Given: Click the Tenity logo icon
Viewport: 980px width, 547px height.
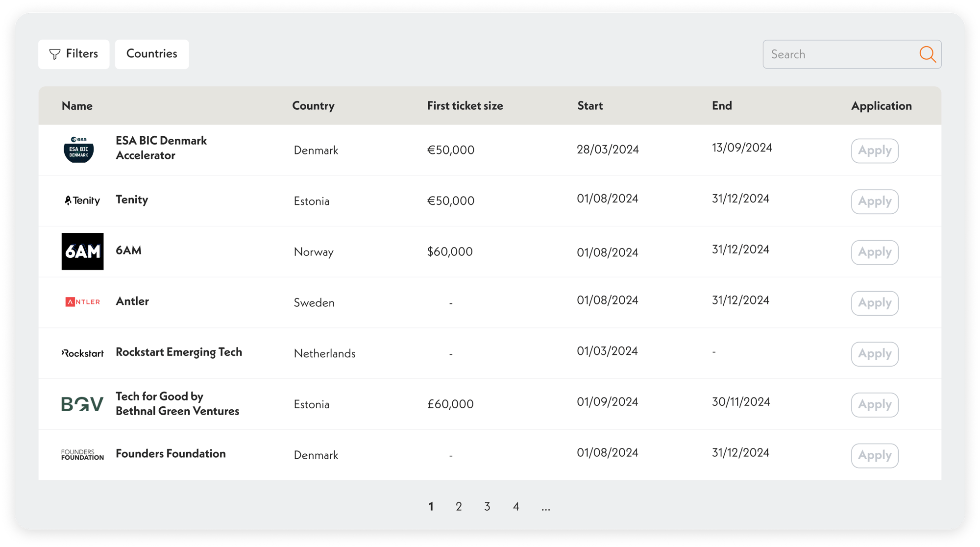Looking at the screenshot, I should click(x=82, y=200).
